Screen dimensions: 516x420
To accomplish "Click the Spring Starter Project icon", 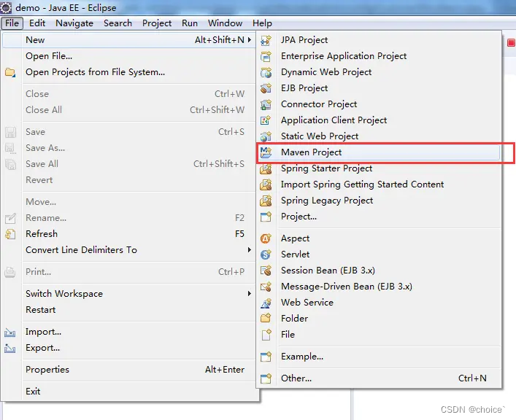I will (x=266, y=168).
